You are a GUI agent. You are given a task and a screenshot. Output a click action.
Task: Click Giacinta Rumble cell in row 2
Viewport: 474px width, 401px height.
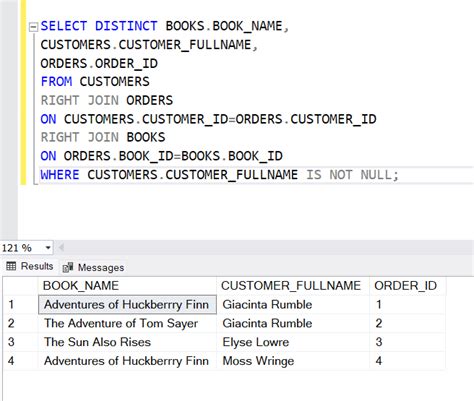293,323
